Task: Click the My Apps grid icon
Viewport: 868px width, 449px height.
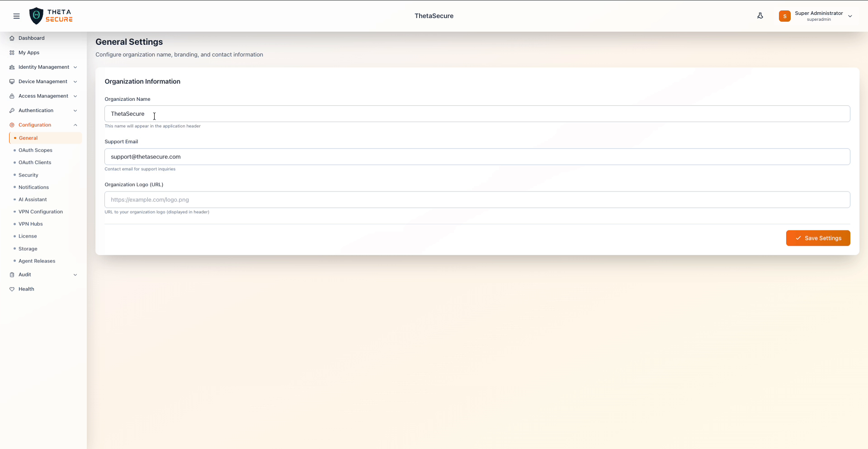Action: (12, 52)
